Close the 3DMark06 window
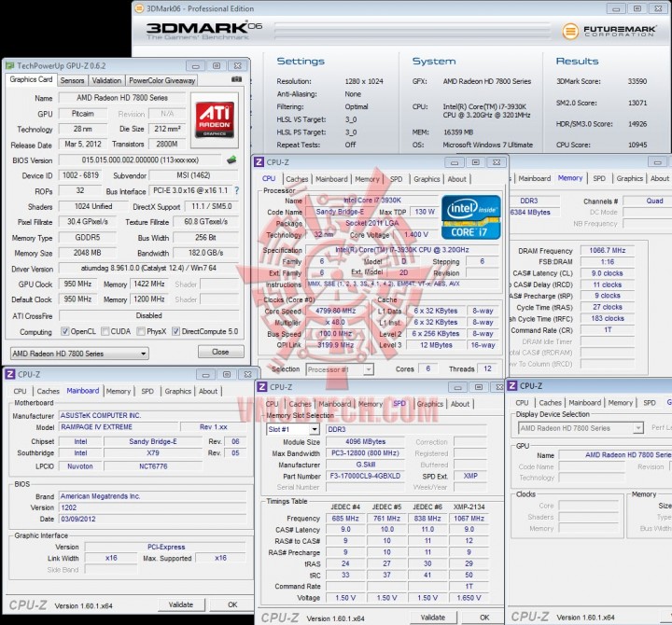 658,8
